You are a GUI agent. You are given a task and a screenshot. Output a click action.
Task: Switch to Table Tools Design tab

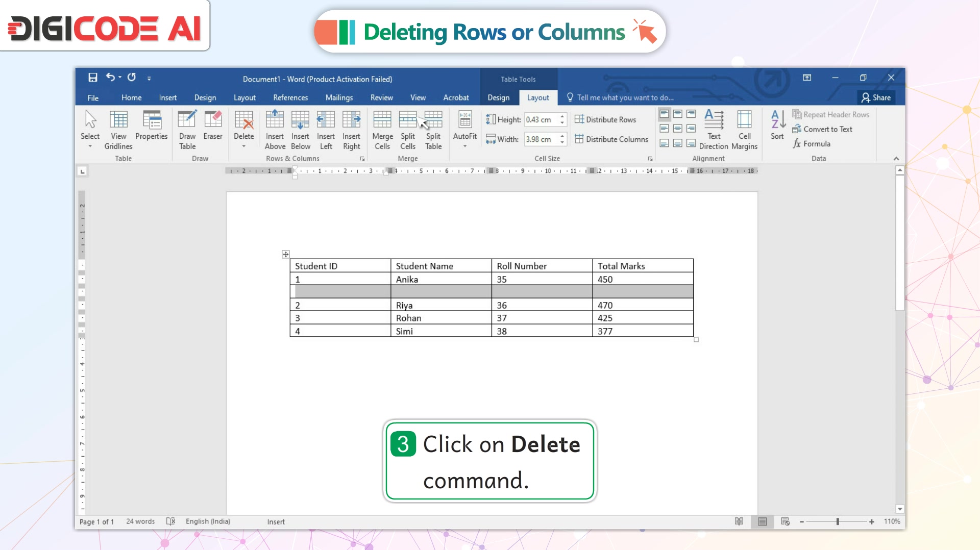coord(498,97)
